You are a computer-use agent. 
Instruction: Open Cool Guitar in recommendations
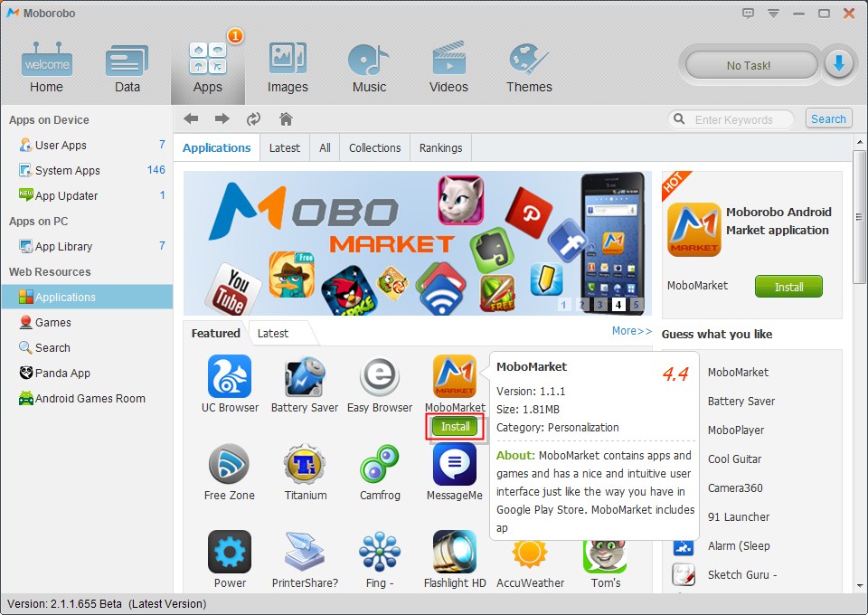tap(734, 459)
